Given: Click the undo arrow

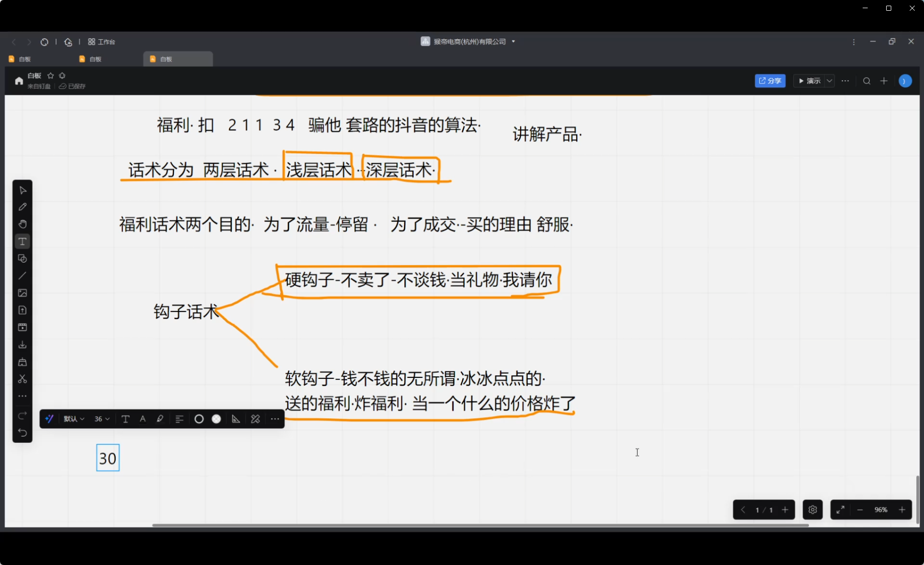Looking at the screenshot, I should tap(22, 433).
